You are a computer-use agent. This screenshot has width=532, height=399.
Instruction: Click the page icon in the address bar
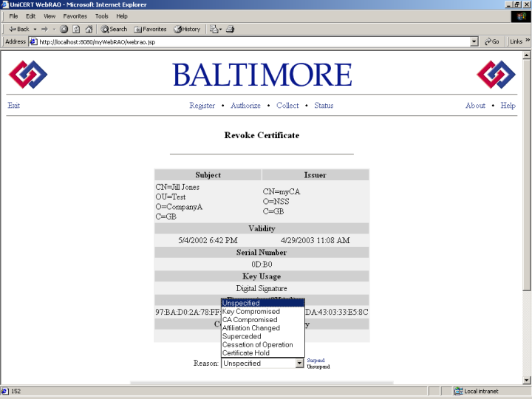(33, 41)
